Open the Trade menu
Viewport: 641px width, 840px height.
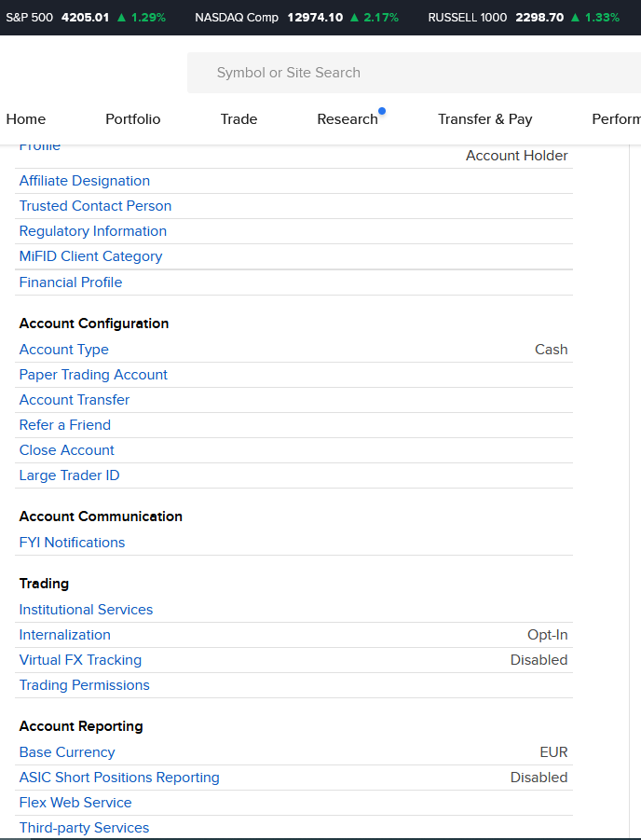pos(239,119)
